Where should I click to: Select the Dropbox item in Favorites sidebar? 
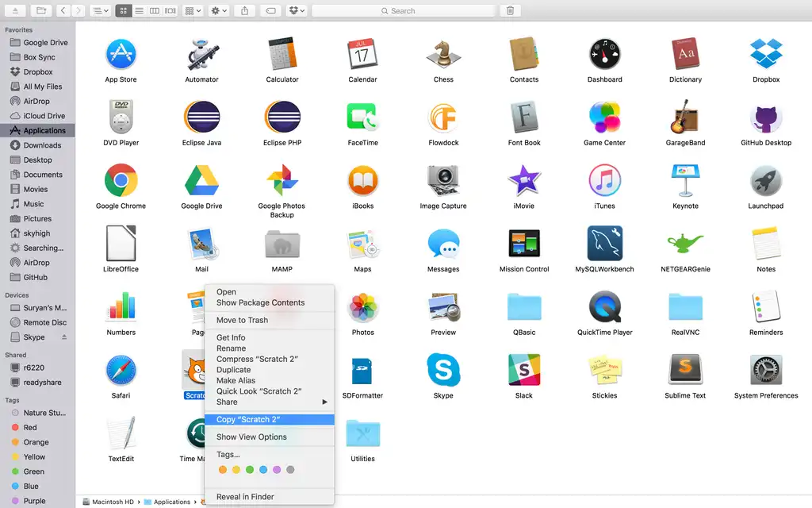tap(38, 71)
